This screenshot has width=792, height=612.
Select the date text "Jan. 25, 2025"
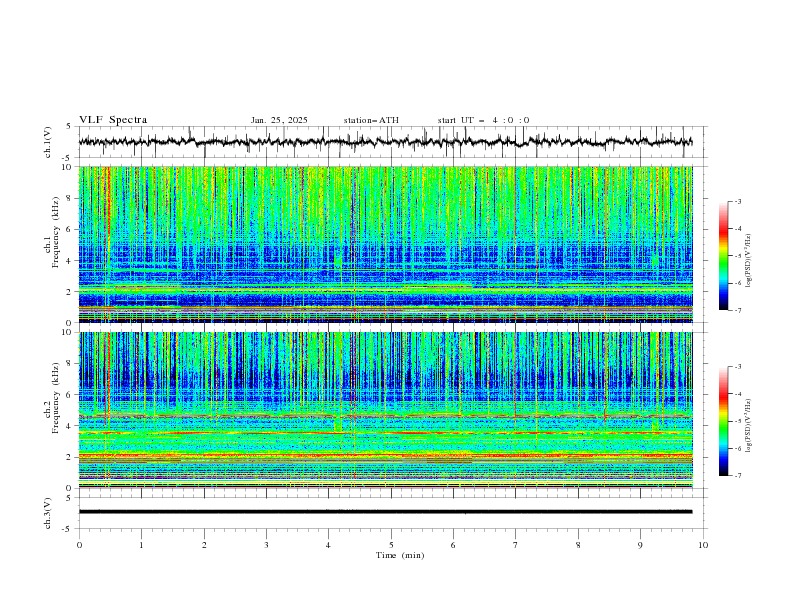(279, 120)
